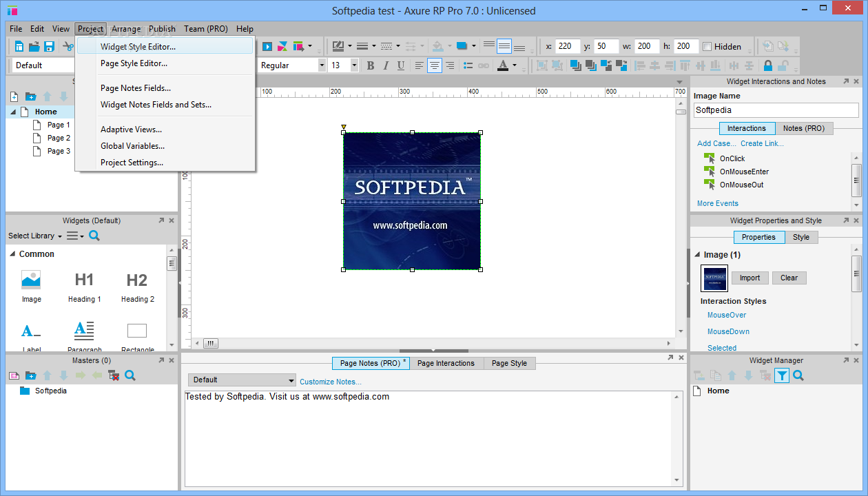Click the font color swatch
This screenshot has height=496, width=868.
tap(503, 65)
